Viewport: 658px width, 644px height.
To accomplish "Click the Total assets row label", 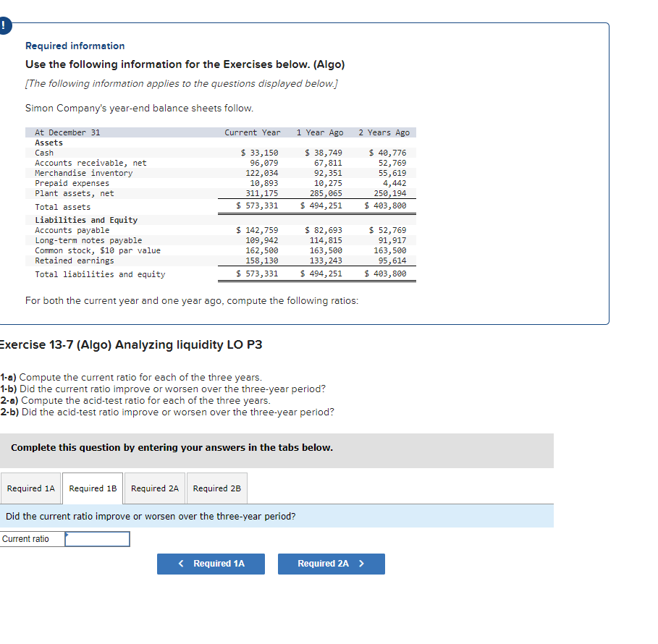I will tap(62, 207).
